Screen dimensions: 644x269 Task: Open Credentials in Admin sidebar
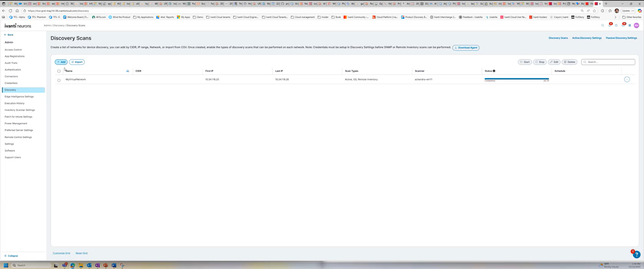[x=11, y=83]
